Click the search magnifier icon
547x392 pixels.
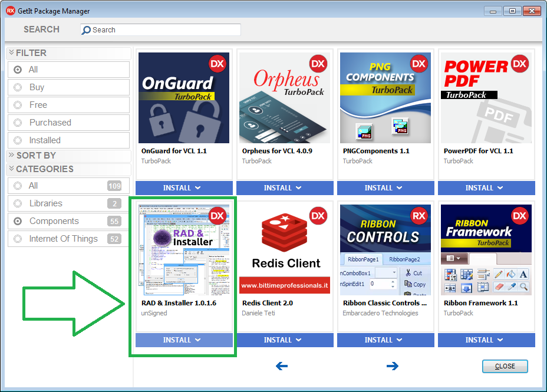(x=86, y=30)
